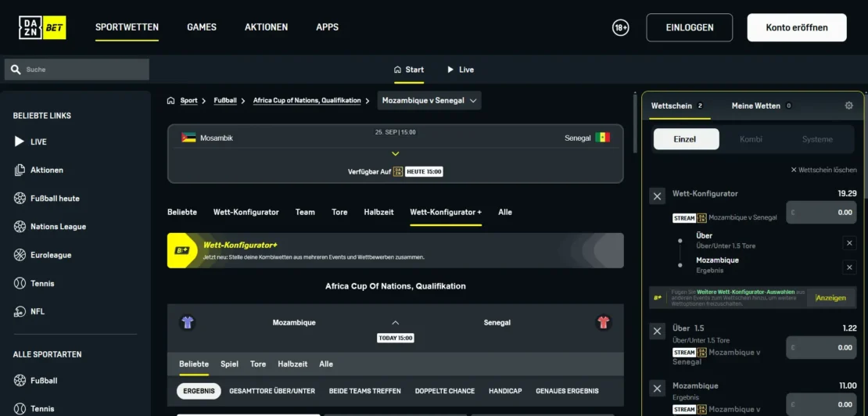Open the Mozambique v Senegal match dropdown
Screen dimensions: 868x416
pyautogui.click(x=429, y=101)
